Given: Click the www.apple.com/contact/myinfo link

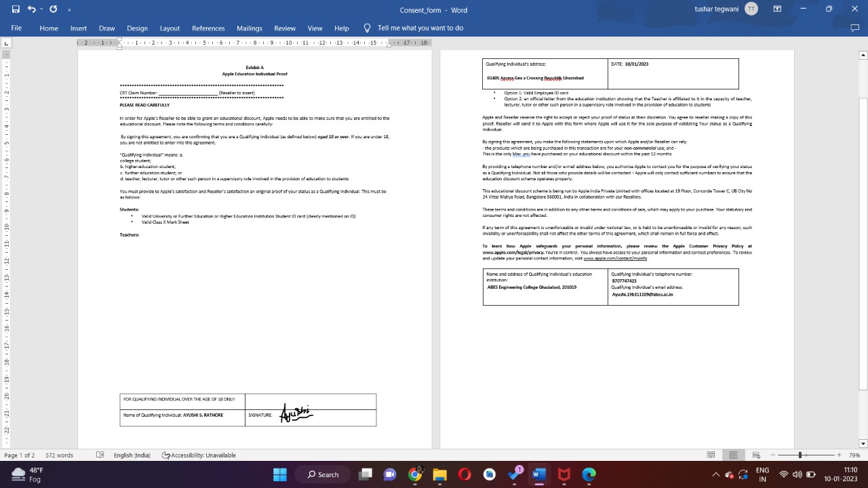Looking at the screenshot, I should (x=615, y=258).
